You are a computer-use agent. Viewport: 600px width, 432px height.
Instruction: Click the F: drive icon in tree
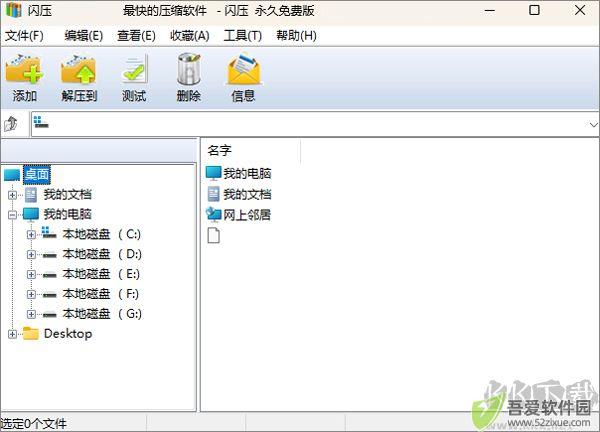click(x=49, y=295)
